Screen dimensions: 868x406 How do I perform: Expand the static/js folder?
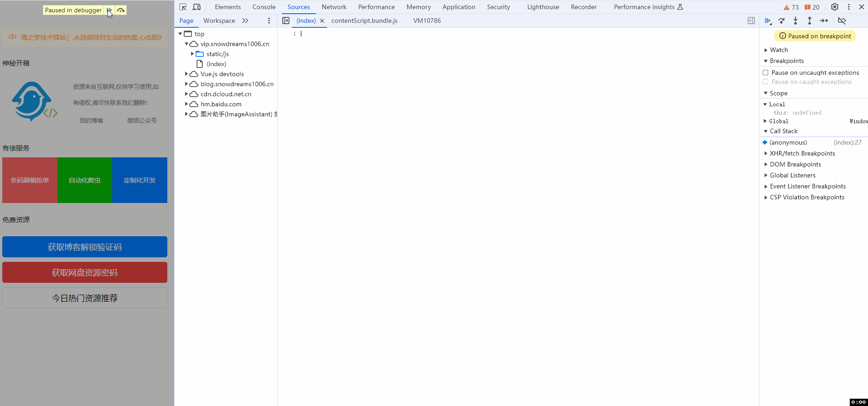point(192,54)
